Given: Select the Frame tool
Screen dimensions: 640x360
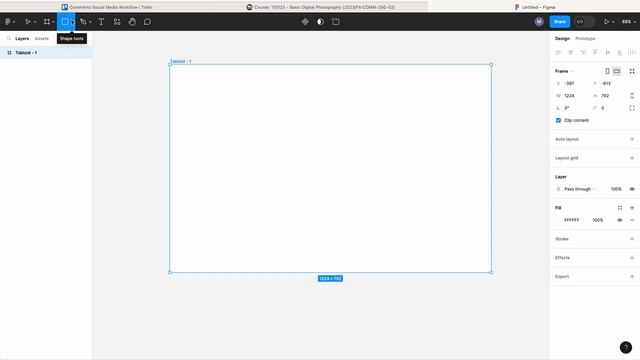Looking at the screenshot, I should (x=47, y=22).
